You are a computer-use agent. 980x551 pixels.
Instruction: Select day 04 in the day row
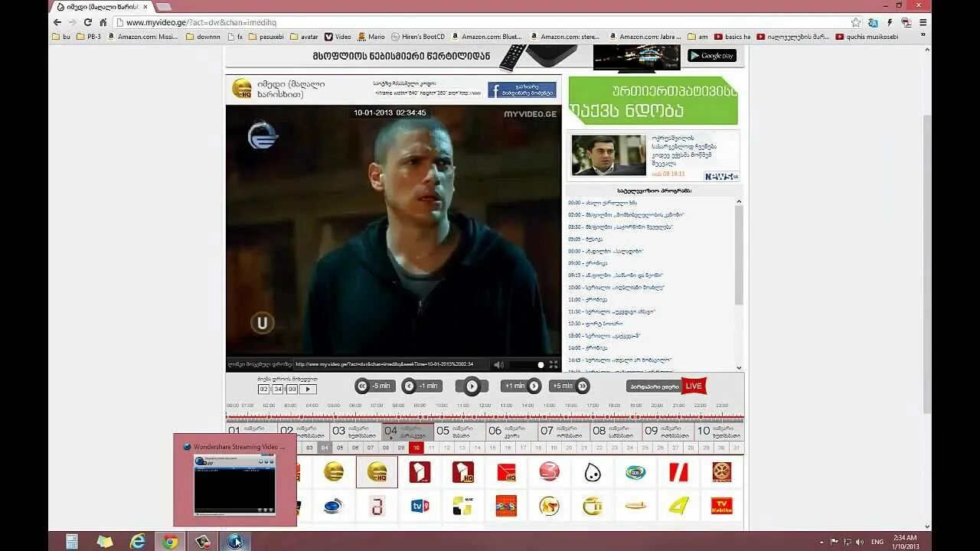(x=325, y=448)
